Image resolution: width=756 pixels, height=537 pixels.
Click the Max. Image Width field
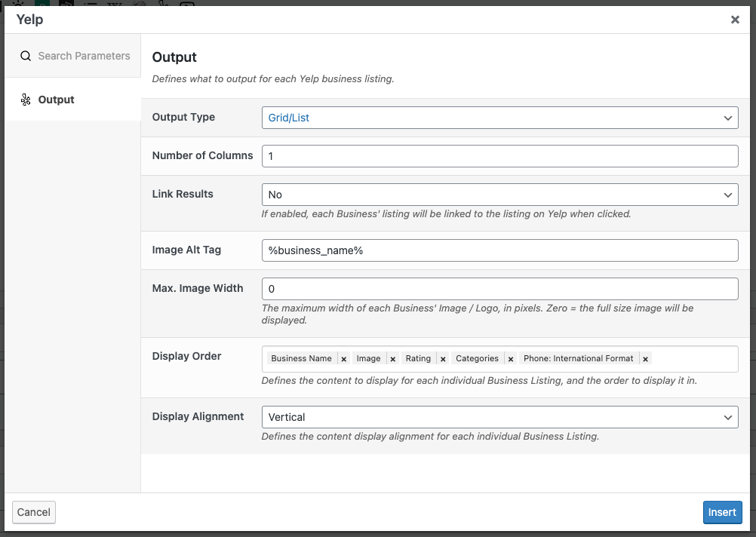click(x=500, y=289)
